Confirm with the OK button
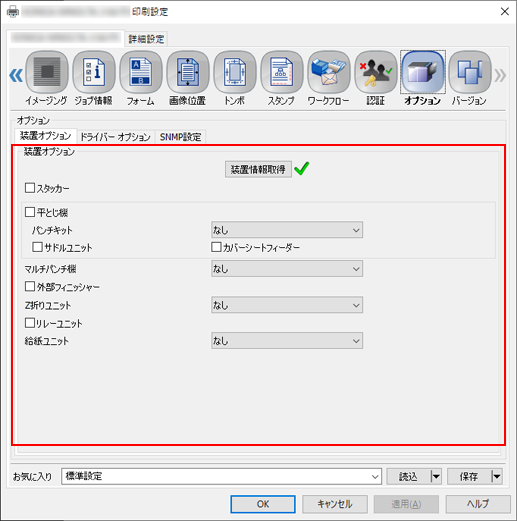 (263, 504)
